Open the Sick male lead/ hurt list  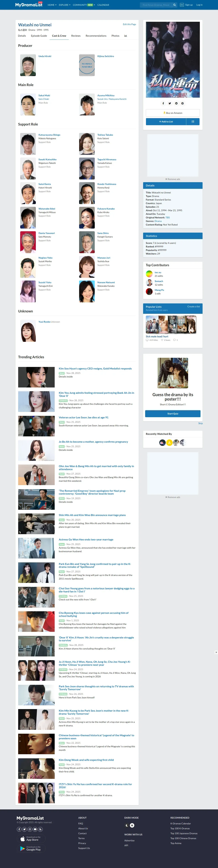pyautogui.click(x=157, y=336)
